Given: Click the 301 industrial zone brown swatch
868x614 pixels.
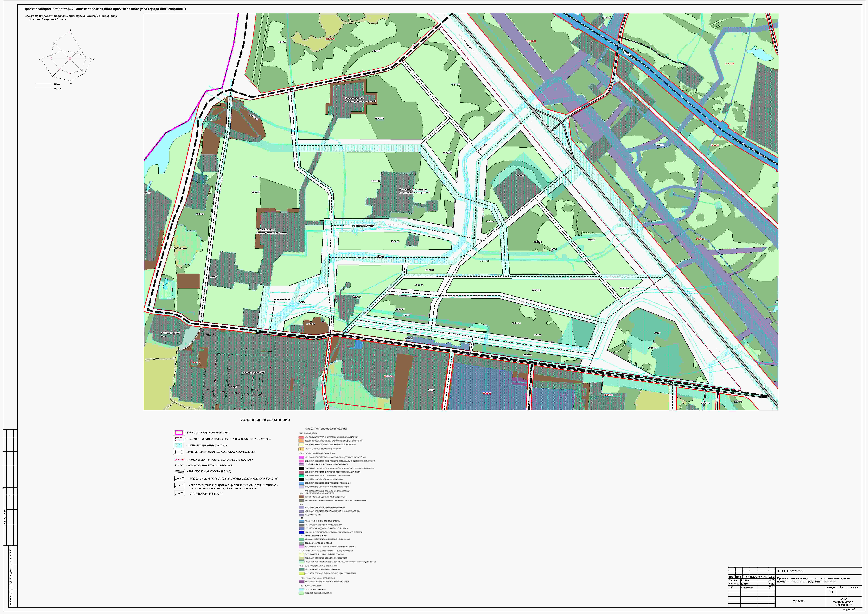Looking at the screenshot, I should pos(301,497).
